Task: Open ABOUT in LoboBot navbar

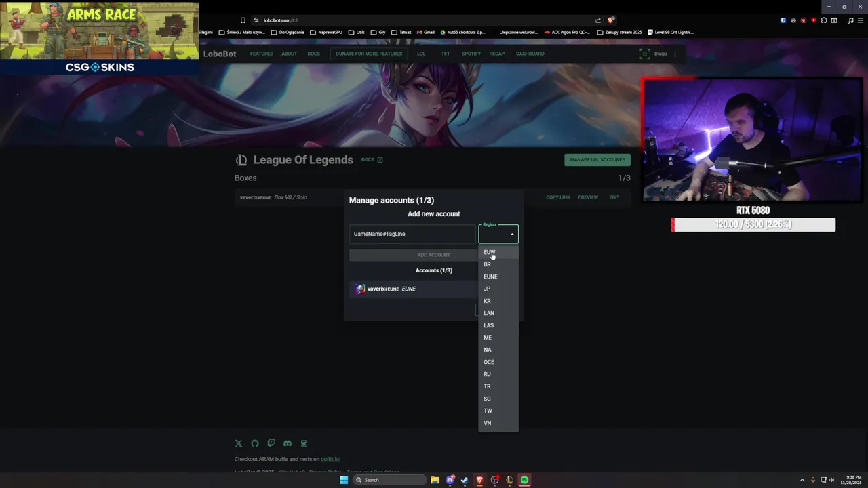Action: 290,54
